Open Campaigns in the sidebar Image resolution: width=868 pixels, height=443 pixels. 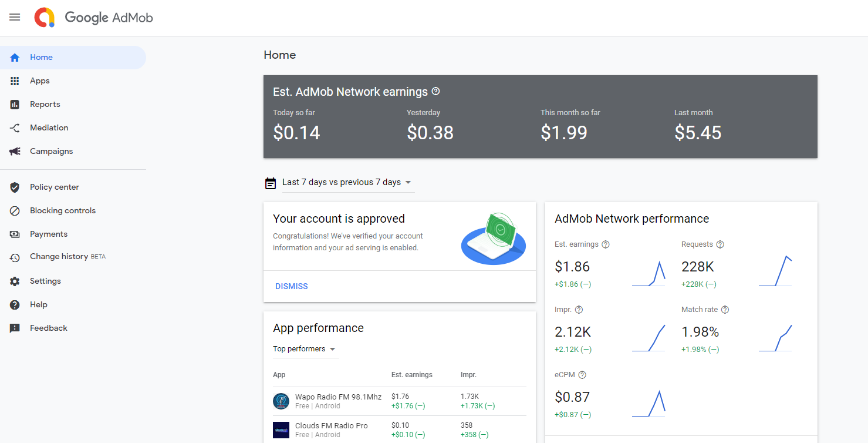click(x=52, y=152)
